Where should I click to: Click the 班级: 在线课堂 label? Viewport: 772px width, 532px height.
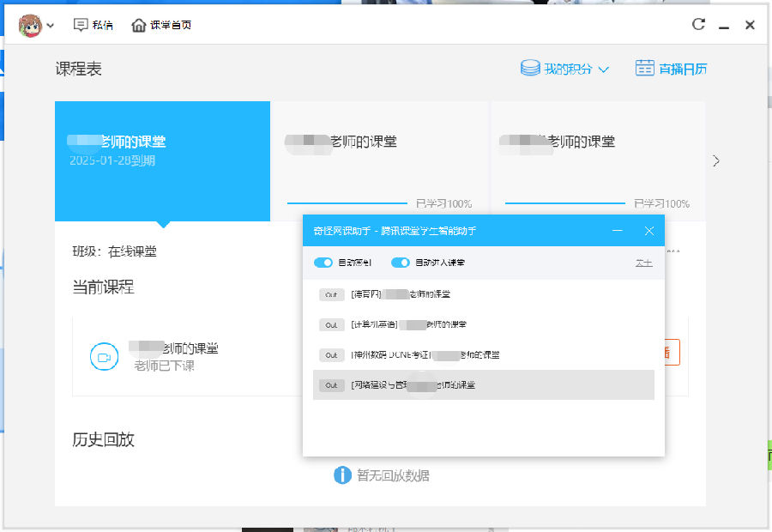pyautogui.click(x=115, y=251)
